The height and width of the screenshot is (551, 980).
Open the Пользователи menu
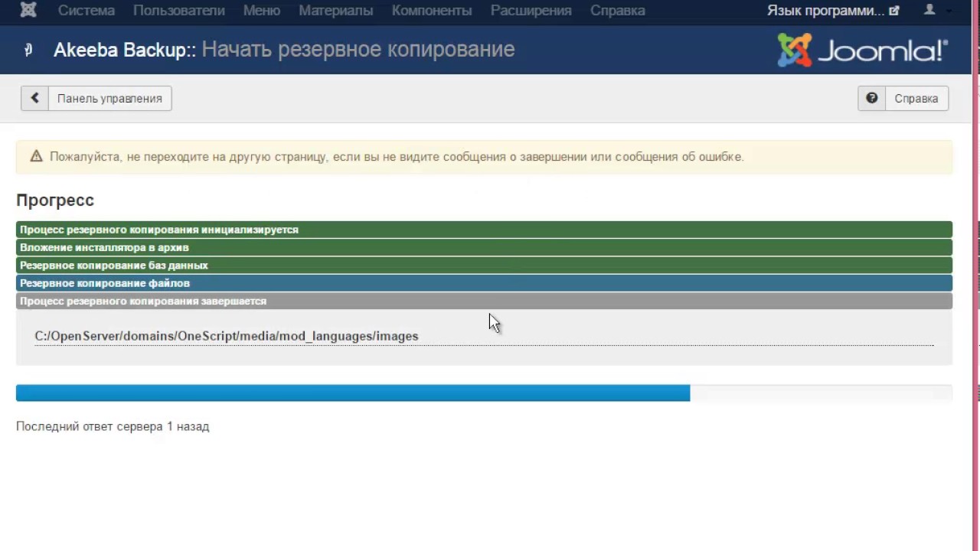tap(179, 11)
